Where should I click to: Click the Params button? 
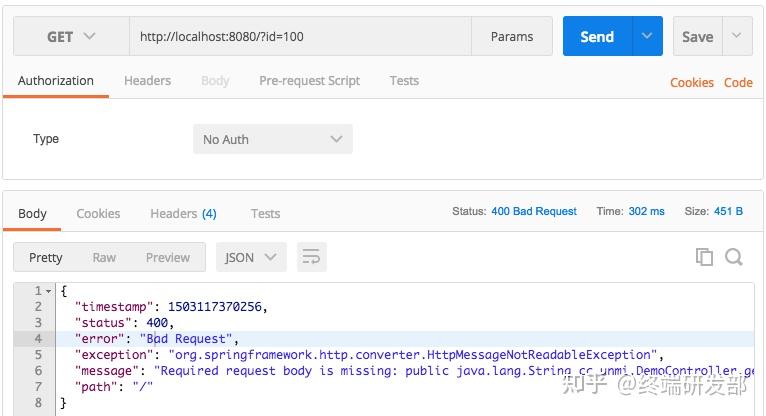click(x=512, y=37)
